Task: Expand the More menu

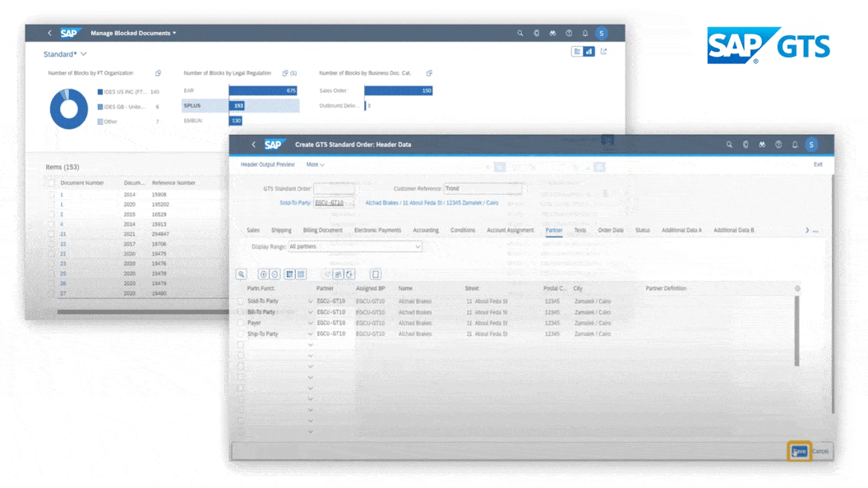Action: click(315, 165)
